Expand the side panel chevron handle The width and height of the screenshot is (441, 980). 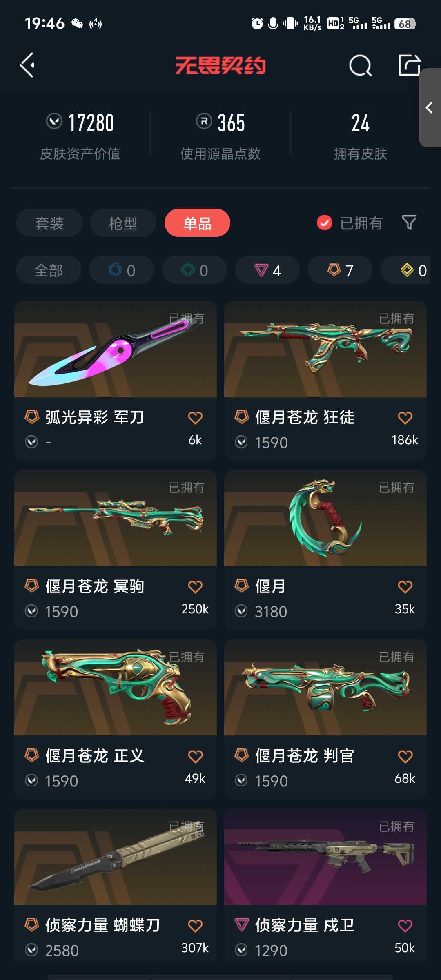(430, 108)
